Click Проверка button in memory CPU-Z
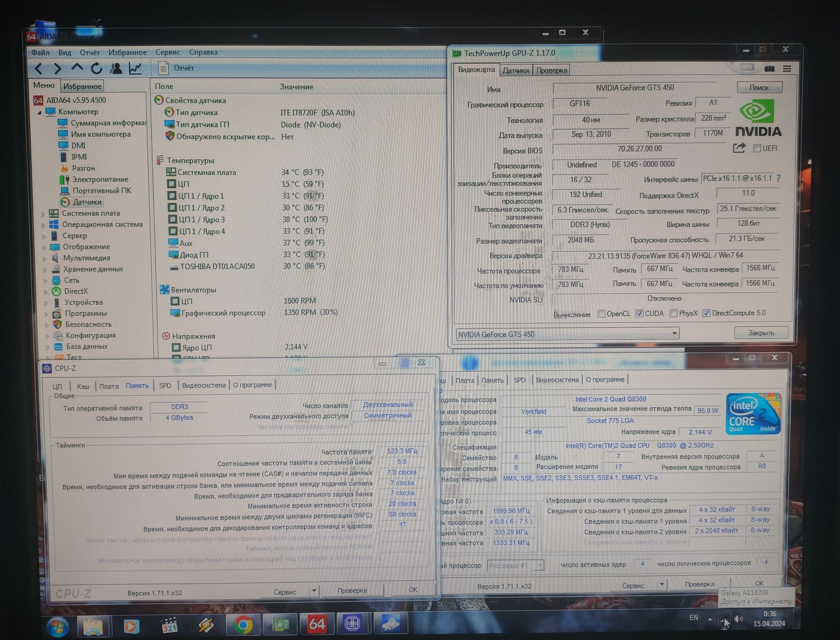Image resolution: width=840 pixels, height=640 pixels. tap(352, 590)
